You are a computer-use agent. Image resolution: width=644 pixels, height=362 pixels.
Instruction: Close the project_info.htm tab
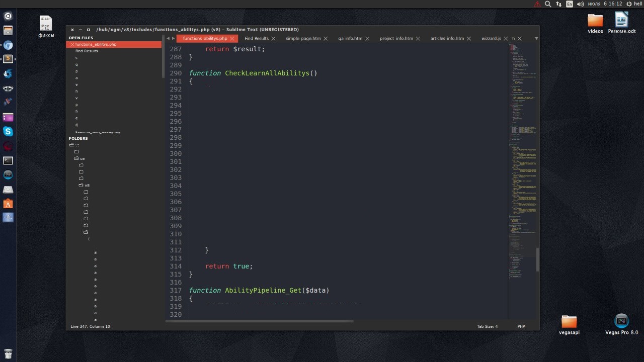[x=418, y=39]
